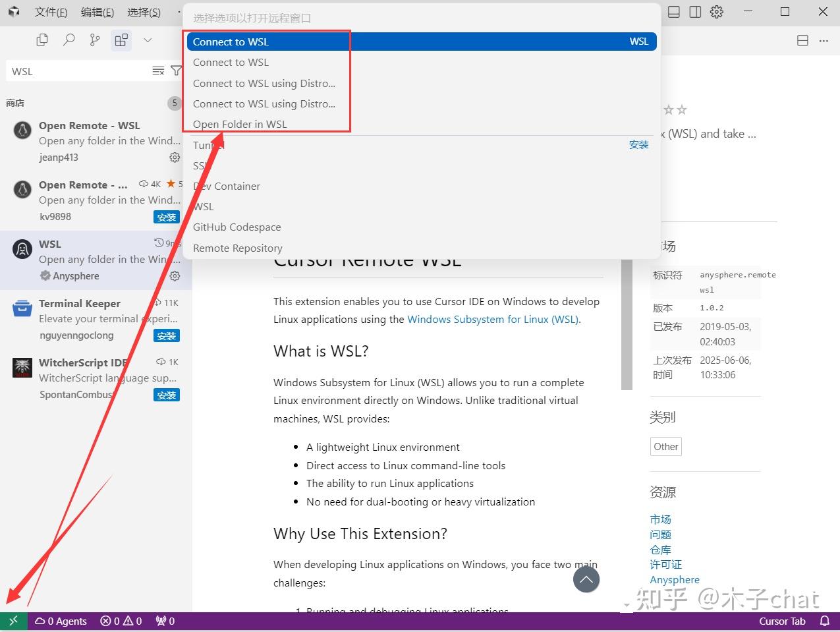Open the Windows Subsystem for Linux (WSL) link
Screen dimensions: 840x632
tap(493, 319)
